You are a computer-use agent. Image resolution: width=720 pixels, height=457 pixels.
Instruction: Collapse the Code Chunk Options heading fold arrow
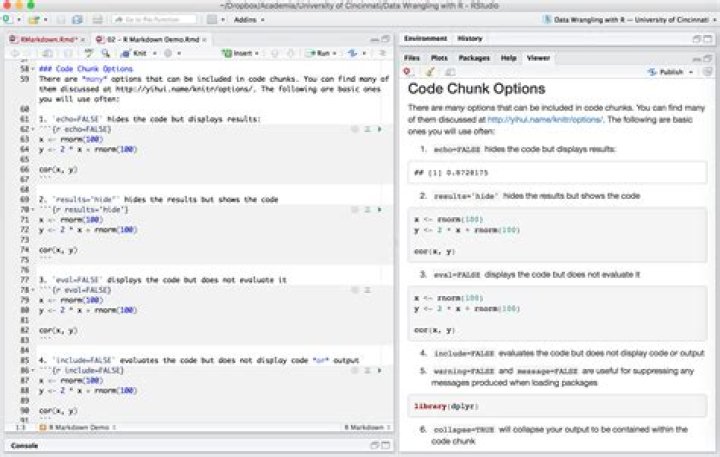click(33, 69)
